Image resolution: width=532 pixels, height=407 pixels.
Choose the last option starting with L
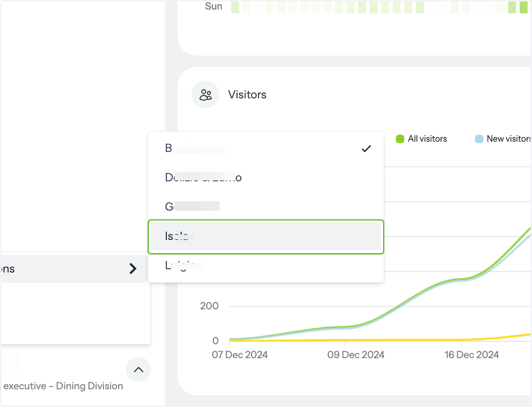point(266,266)
